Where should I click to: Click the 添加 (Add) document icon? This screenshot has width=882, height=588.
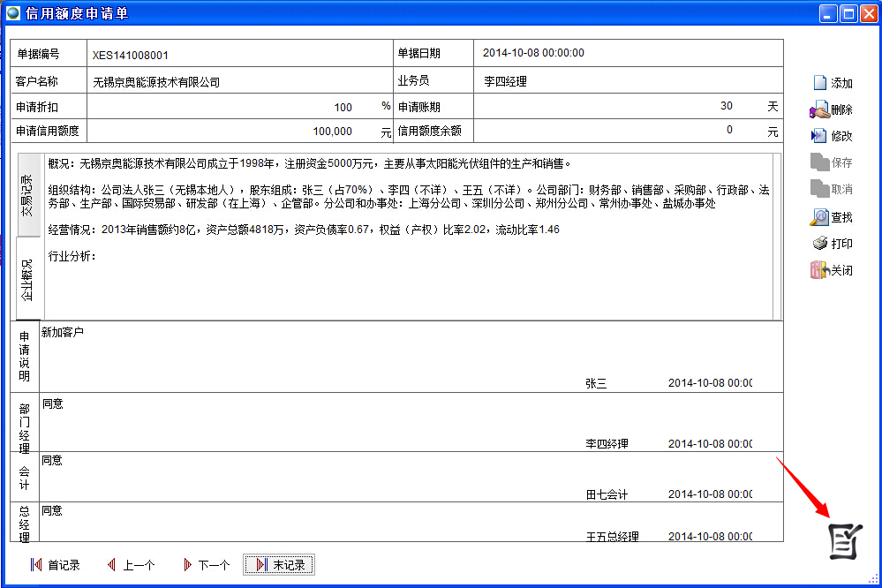[819, 83]
